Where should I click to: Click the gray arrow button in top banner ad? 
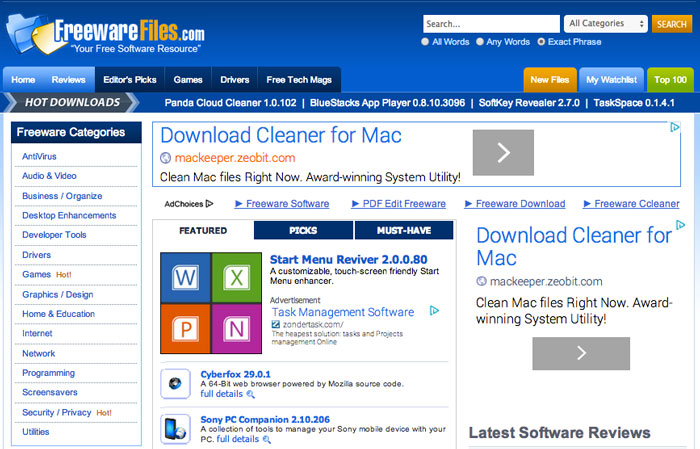503,153
